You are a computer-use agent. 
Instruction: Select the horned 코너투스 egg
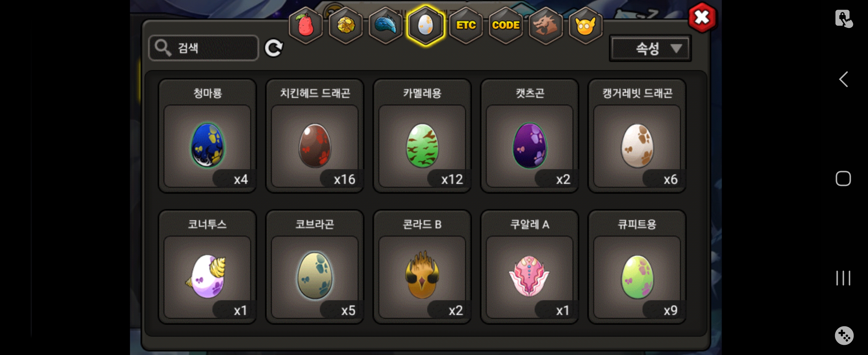[x=207, y=267]
